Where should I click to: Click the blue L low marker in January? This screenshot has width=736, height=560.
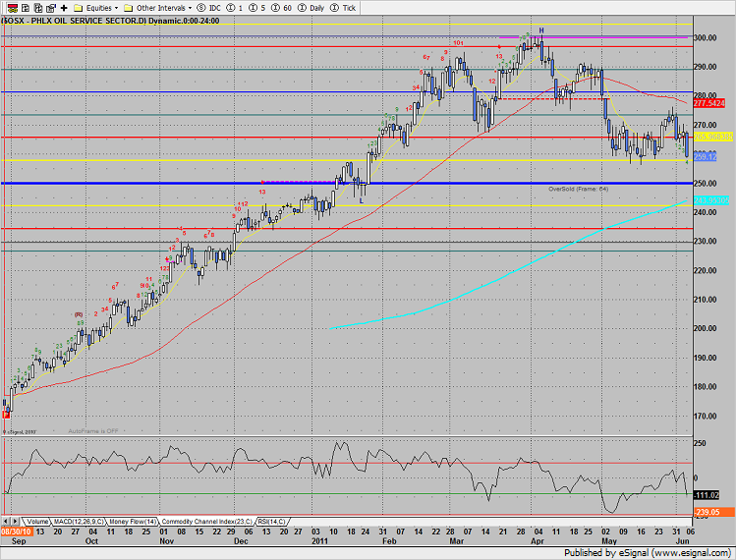click(362, 200)
